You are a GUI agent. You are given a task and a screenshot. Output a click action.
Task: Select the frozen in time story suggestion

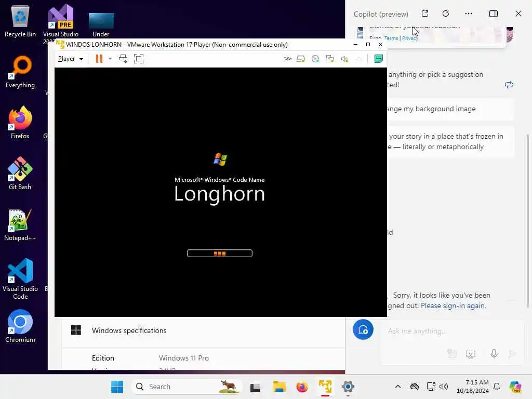coord(450,141)
